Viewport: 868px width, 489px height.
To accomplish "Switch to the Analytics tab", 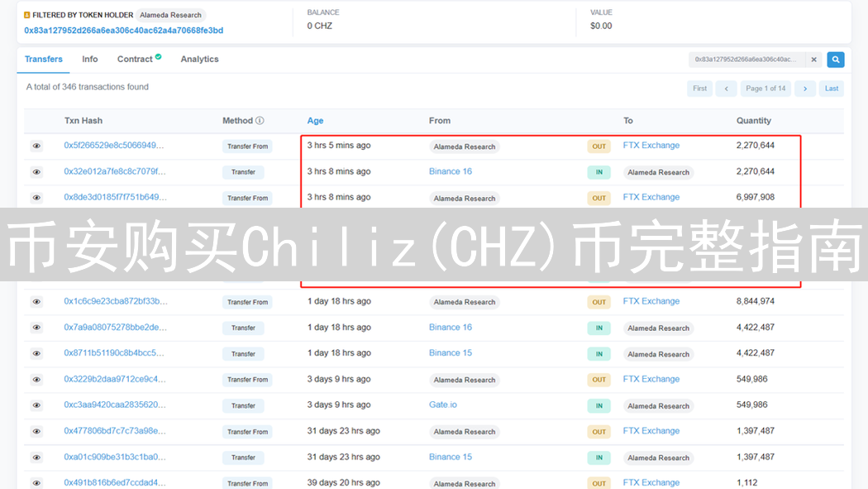I will coord(199,60).
